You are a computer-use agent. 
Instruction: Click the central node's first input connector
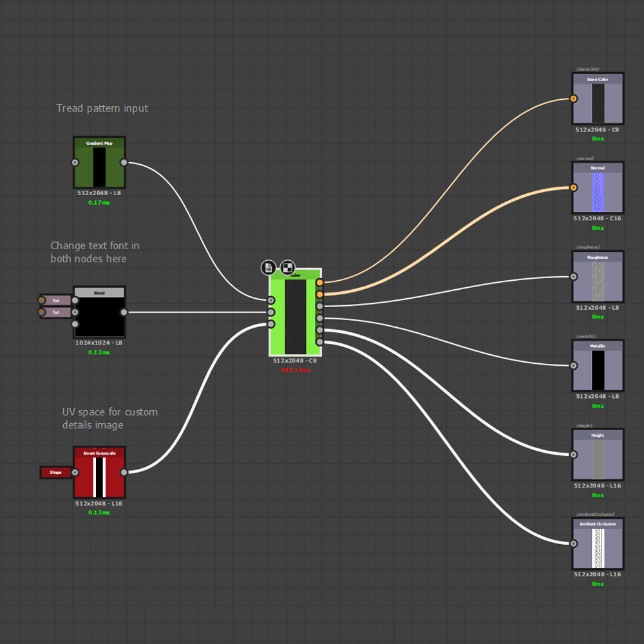click(x=271, y=300)
